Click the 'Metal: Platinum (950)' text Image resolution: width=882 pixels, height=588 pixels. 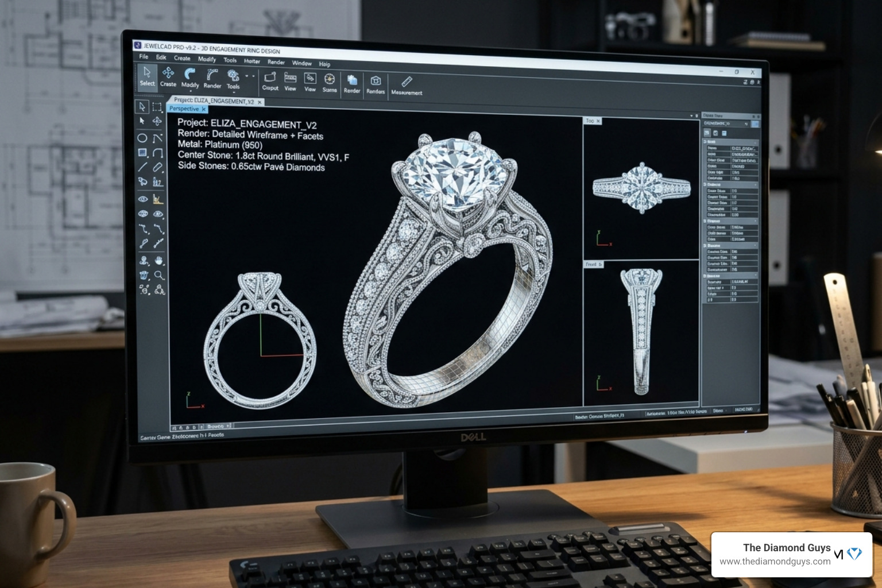click(219, 145)
